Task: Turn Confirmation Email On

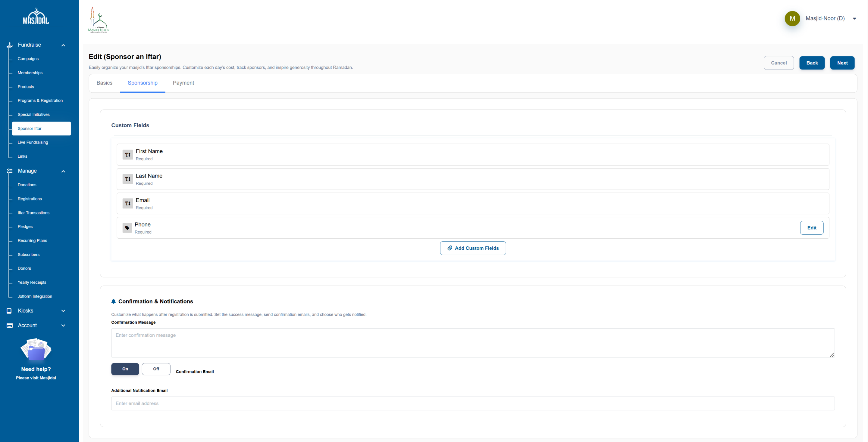Action: click(125, 369)
